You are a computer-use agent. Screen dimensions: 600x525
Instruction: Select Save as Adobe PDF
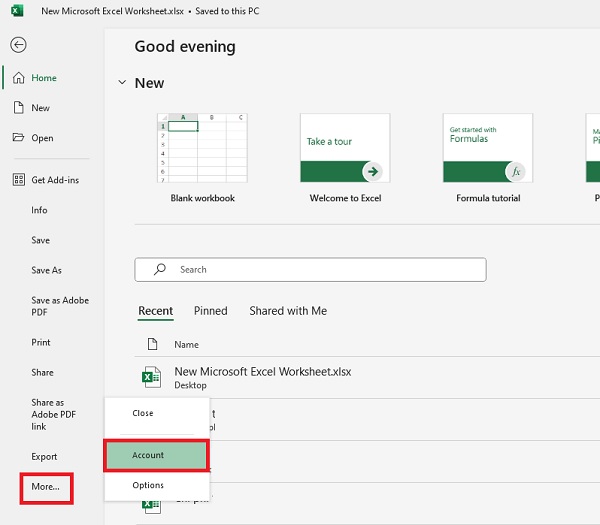point(60,306)
